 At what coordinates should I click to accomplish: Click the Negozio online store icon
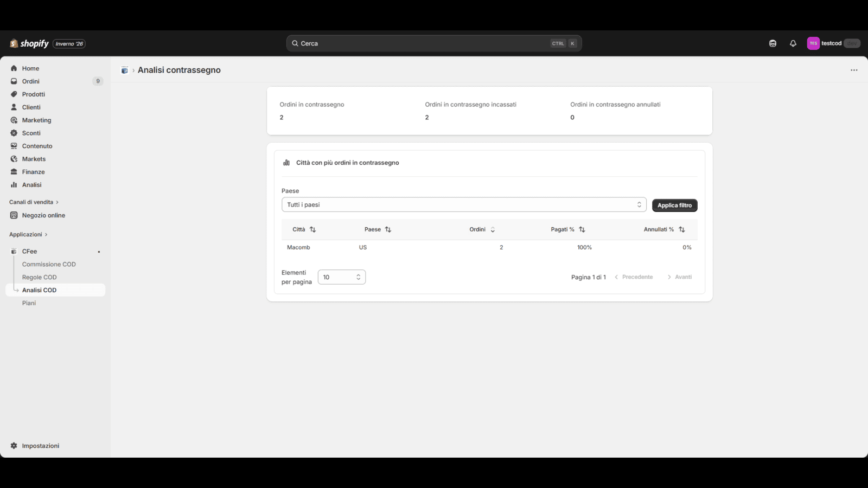click(x=14, y=215)
